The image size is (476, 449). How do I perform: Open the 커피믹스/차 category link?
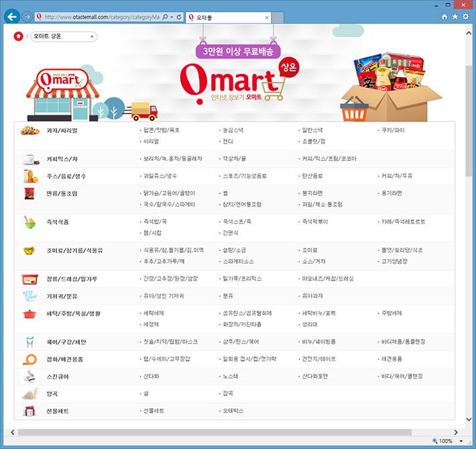[62, 159]
